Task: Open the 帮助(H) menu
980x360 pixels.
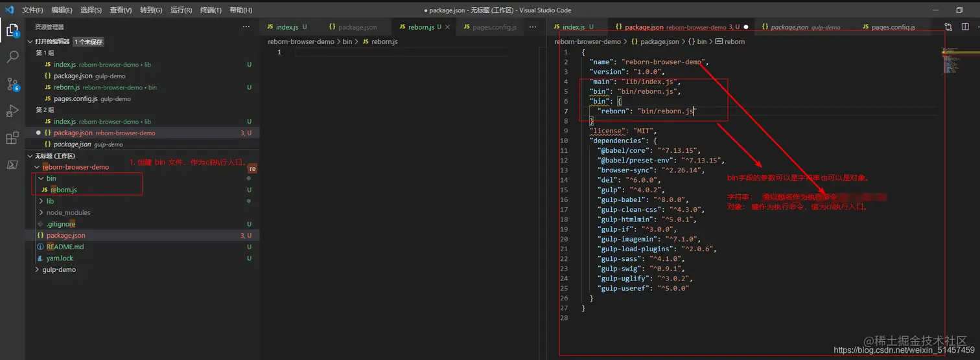Action: click(240, 10)
